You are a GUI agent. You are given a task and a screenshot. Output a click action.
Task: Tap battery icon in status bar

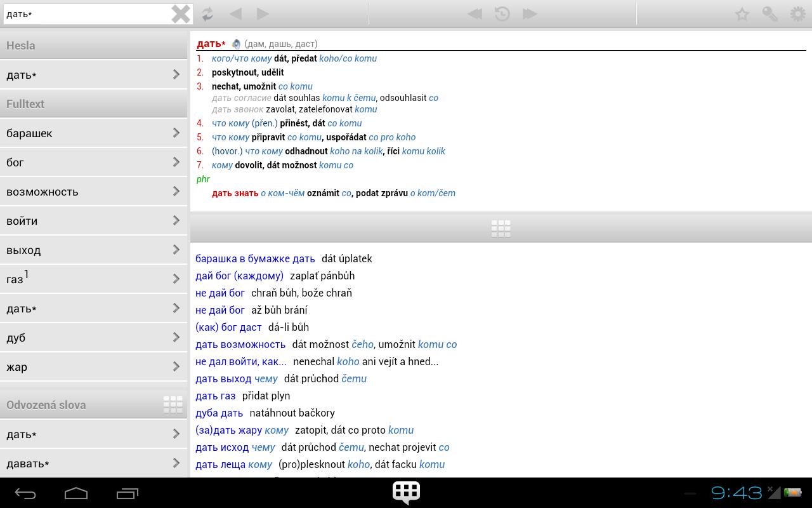click(x=792, y=493)
